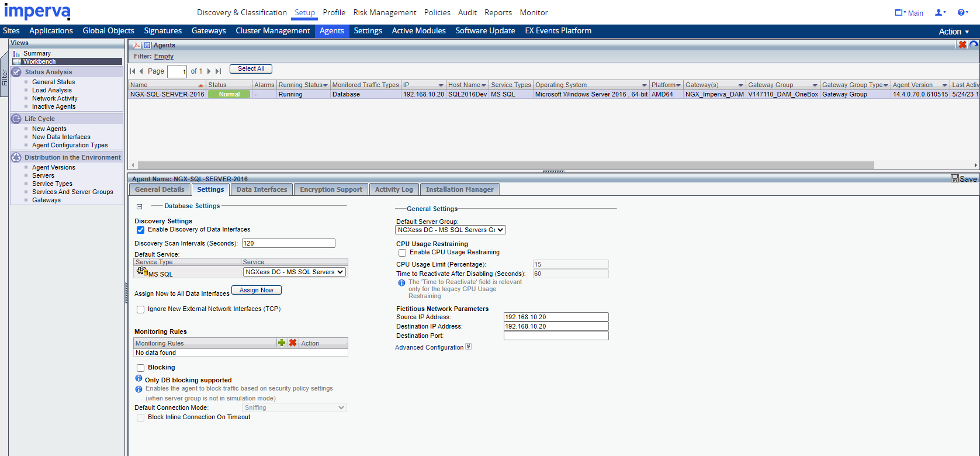The image size is (980, 456).
Task: Go to the last page of agents
Action: click(218, 71)
